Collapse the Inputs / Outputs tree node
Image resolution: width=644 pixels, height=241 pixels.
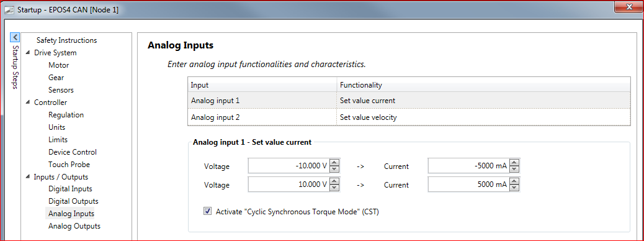pyautogui.click(x=27, y=177)
